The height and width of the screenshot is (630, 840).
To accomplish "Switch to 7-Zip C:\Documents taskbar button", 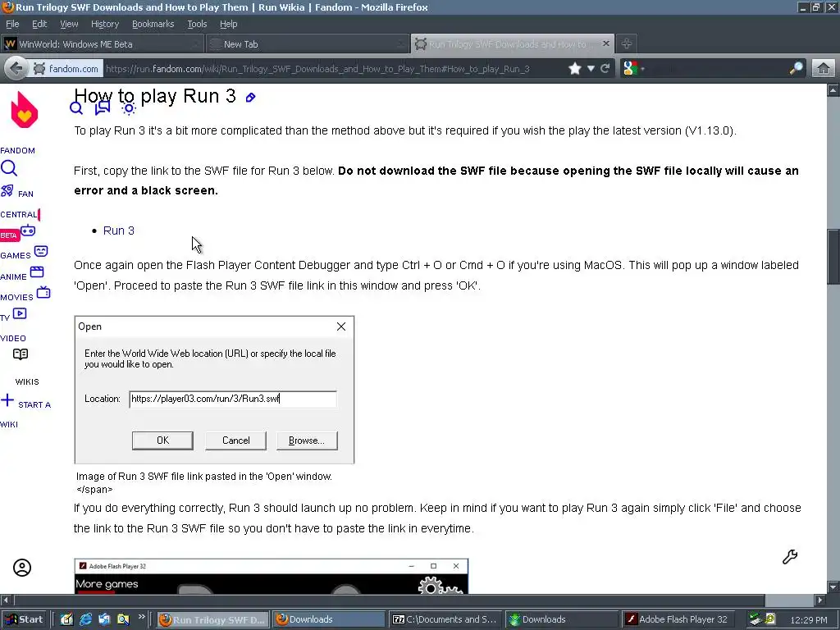I will [x=445, y=619].
